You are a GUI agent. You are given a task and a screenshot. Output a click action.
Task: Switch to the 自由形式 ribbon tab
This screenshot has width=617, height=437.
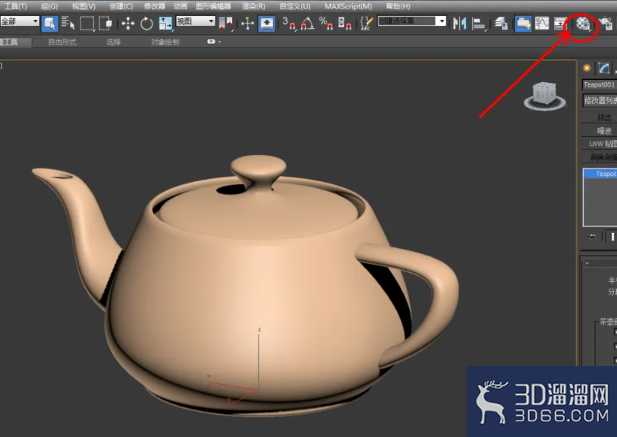62,42
